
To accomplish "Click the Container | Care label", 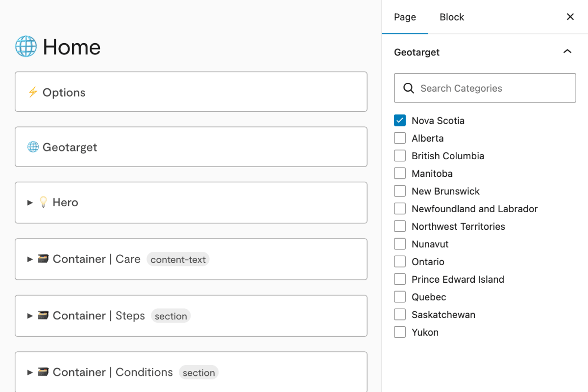I will (97, 259).
